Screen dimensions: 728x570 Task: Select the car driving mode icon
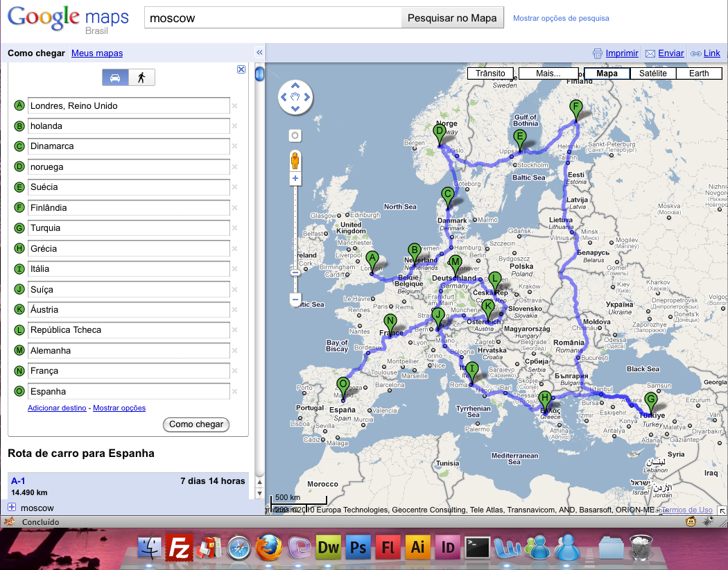pyautogui.click(x=115, y=78)
